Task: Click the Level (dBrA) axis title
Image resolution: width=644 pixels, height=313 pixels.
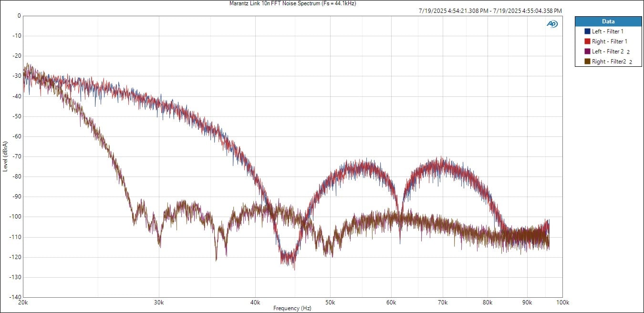Action: (x=5, y=156)
